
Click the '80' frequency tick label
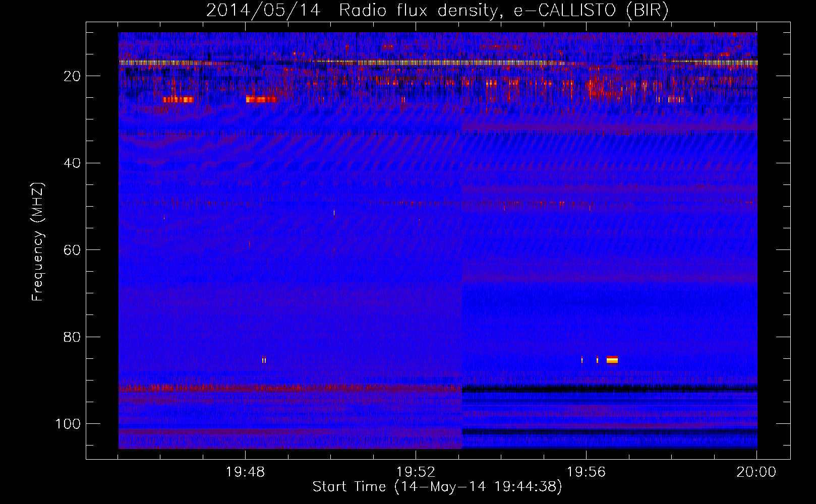[72, 337]
